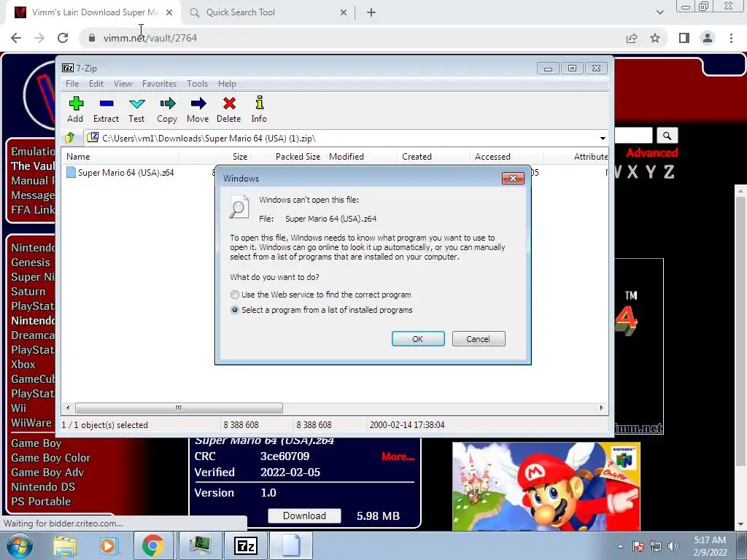Open the Edit menu in 7-Zip
Image resolution: width=747 pixels, height=560 pixels.
pyautogui.click(x=96, y=84)
